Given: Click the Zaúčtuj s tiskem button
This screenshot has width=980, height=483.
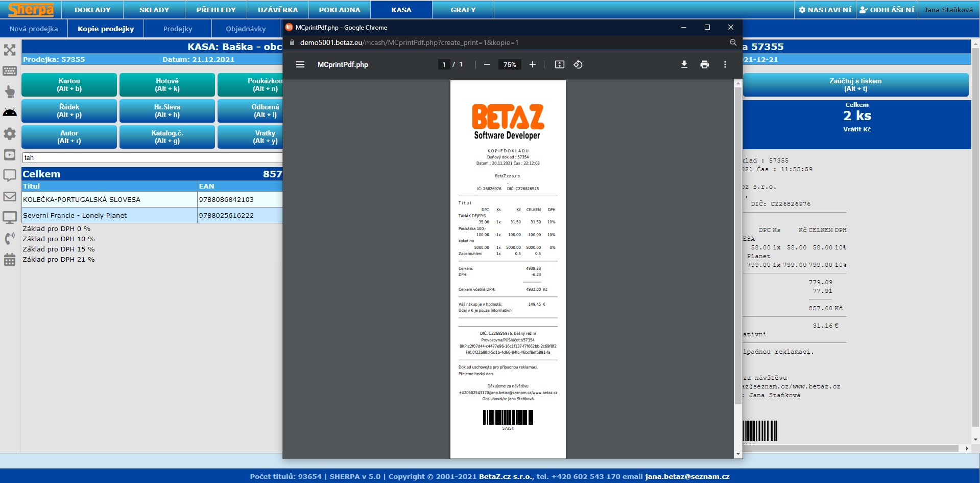Looking at the screenshot, I should pos(855,85).
